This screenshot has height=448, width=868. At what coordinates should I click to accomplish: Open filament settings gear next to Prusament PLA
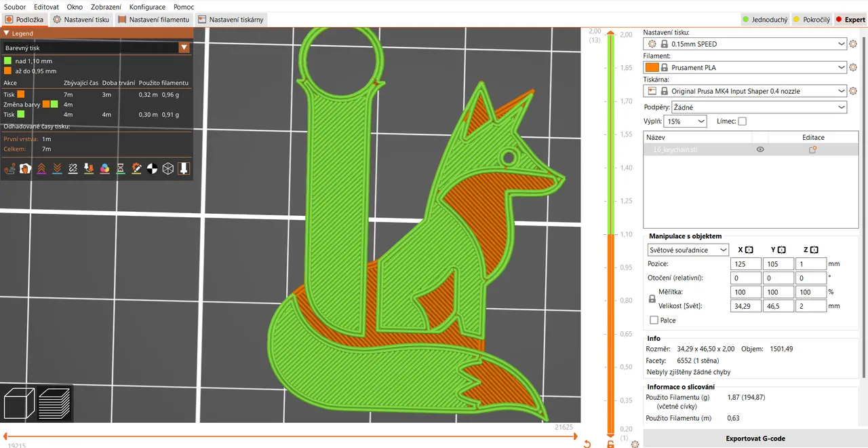[853, 67]
